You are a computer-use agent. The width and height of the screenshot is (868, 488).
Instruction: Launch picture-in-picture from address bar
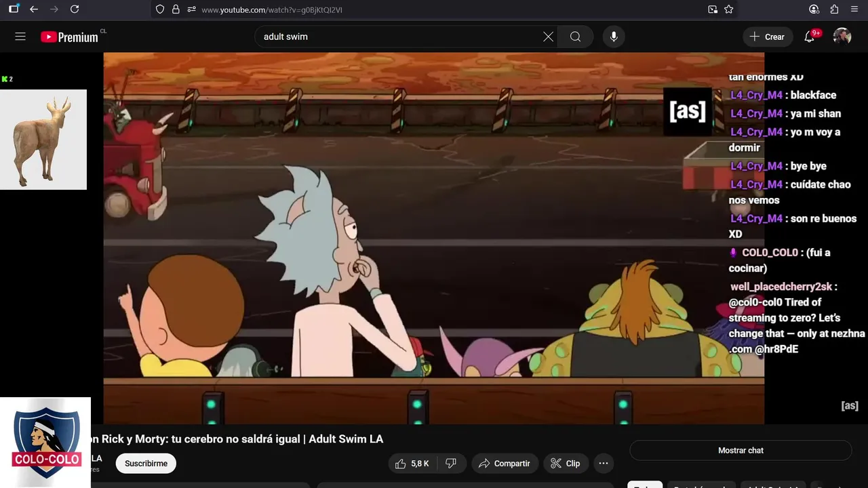coord(713,9)
